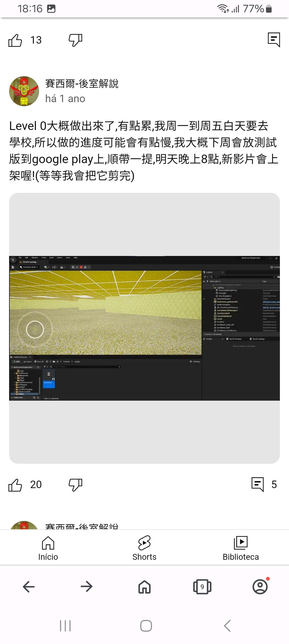Dislike the top post beside 13 likes
Screen dimensions: 289x644
(x=75, y=40)
